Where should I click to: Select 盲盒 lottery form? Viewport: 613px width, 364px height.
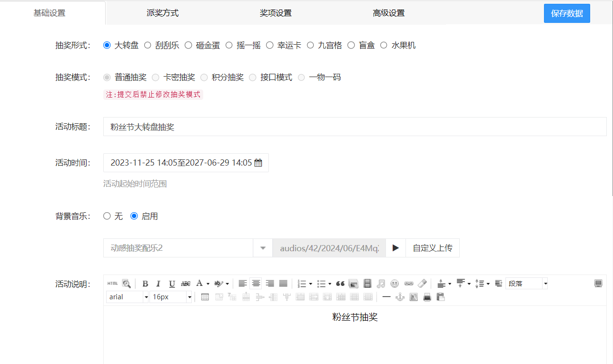point(351,45)
